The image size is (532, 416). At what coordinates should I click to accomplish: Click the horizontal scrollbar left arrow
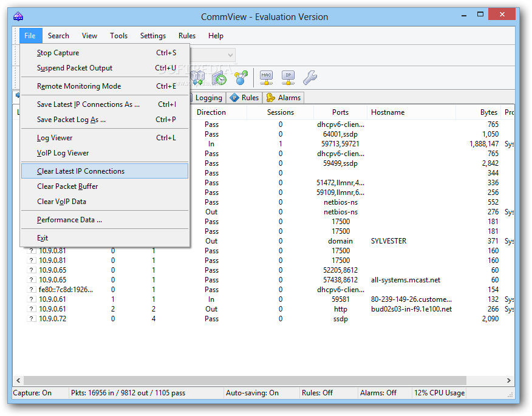pyautogui.click(x=18, y=380)
